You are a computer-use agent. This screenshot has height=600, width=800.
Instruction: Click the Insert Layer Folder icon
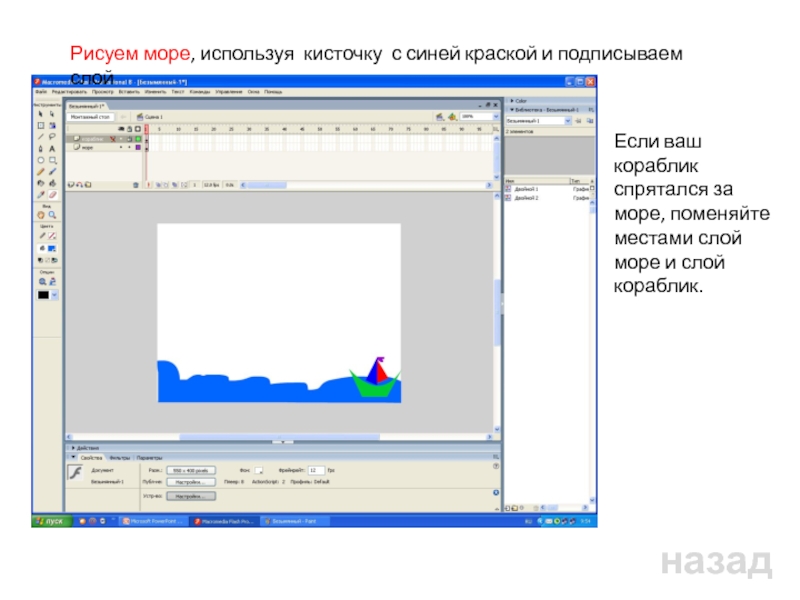[88, 185]
